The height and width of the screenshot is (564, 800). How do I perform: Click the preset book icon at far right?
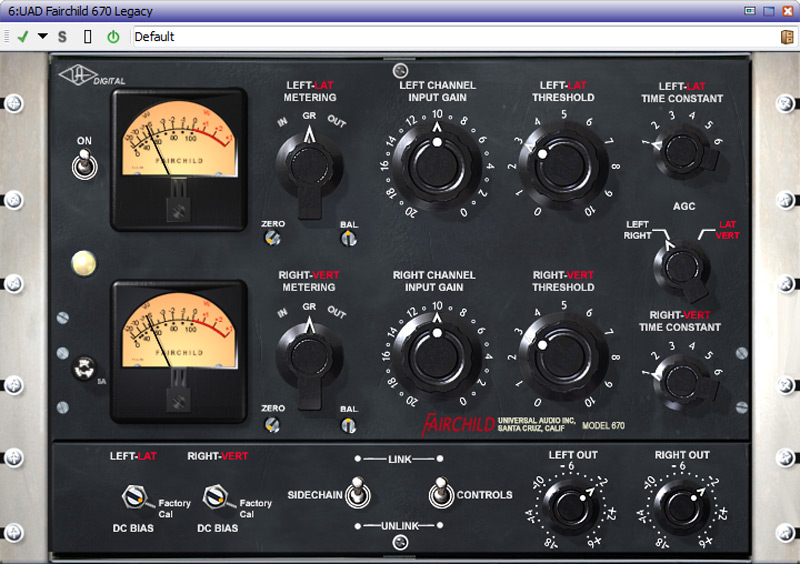pyautogui.click(x=787, y=36)
